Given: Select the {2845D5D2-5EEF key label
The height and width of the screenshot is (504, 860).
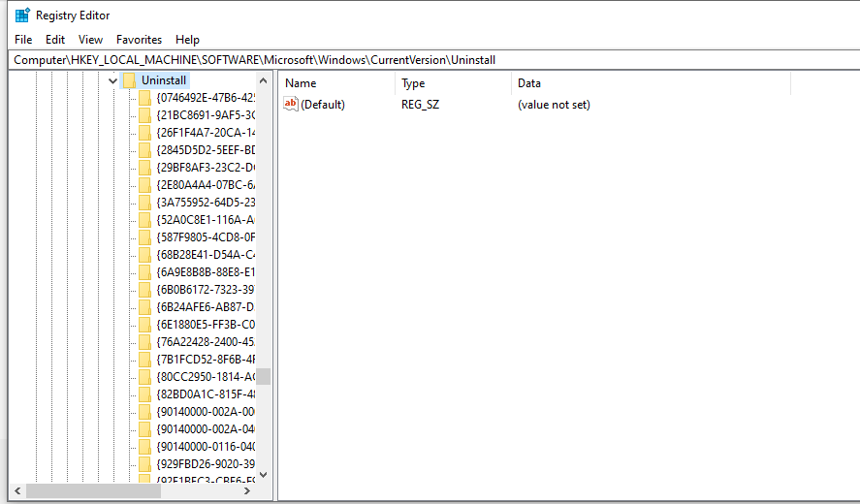Looking at the screenshot, I should point(206,150).
